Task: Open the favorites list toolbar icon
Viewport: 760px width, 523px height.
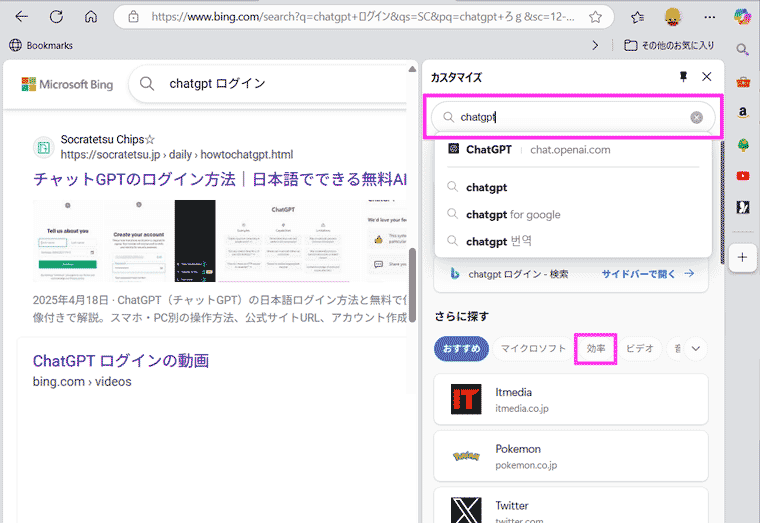Action: [637, 17]
